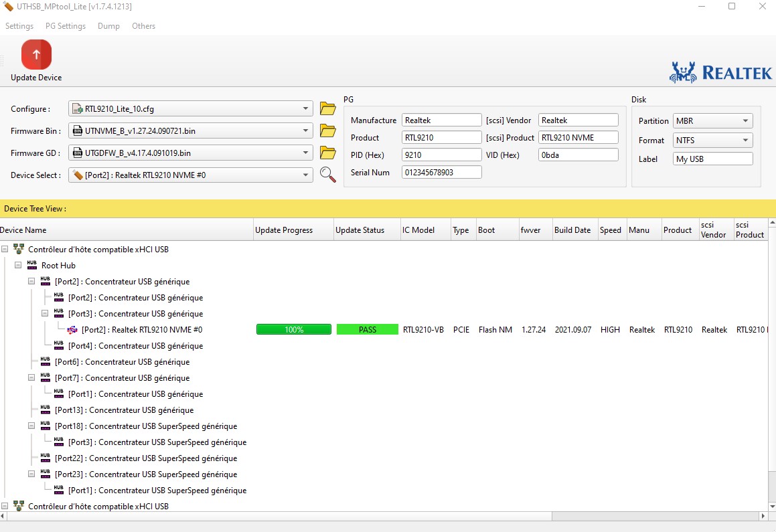This screenshot has height=532, width=776.
Task: Click in the scsi Vendor field
Action: coord(578,120)
